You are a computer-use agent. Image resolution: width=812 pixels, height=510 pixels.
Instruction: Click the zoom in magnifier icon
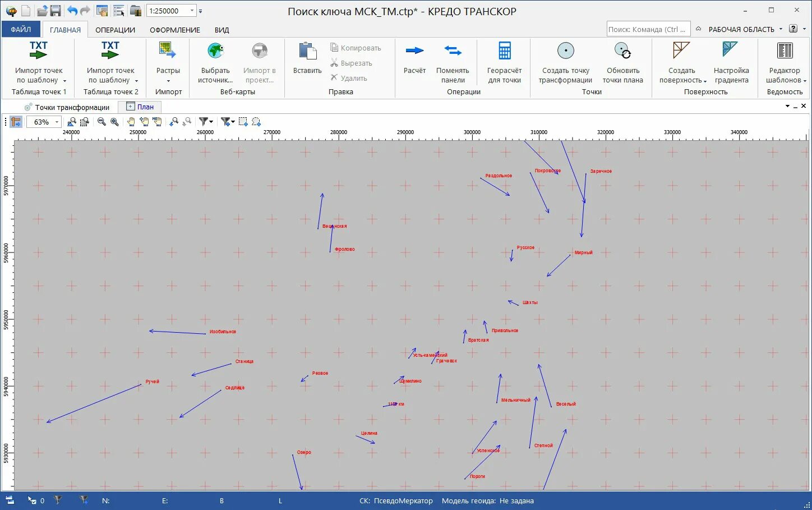coord(114,122)
